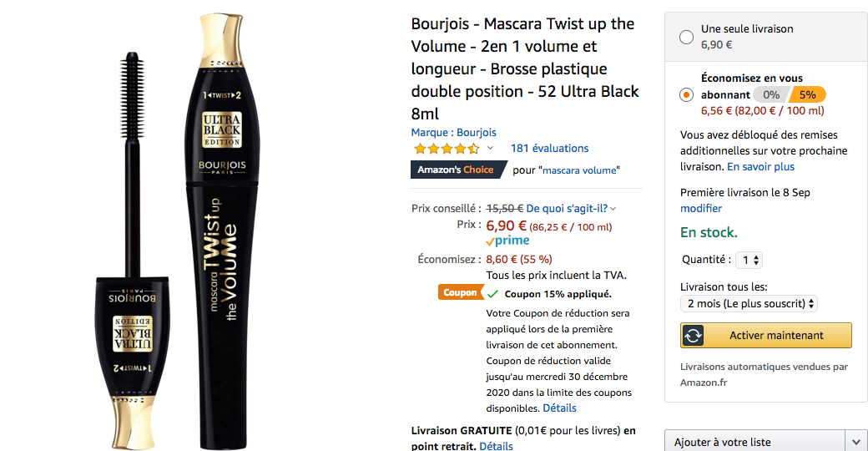
Task: Expand the 'Ajouter à votre liste' arrow
Action: tap(855, 442)
